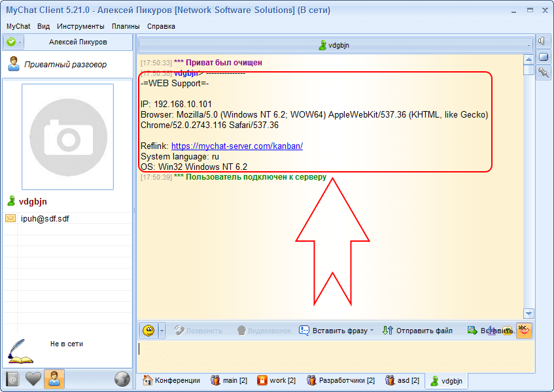Open the mychat-server.com/kanban link
This screenshot has height=392, width=554.
237,146
